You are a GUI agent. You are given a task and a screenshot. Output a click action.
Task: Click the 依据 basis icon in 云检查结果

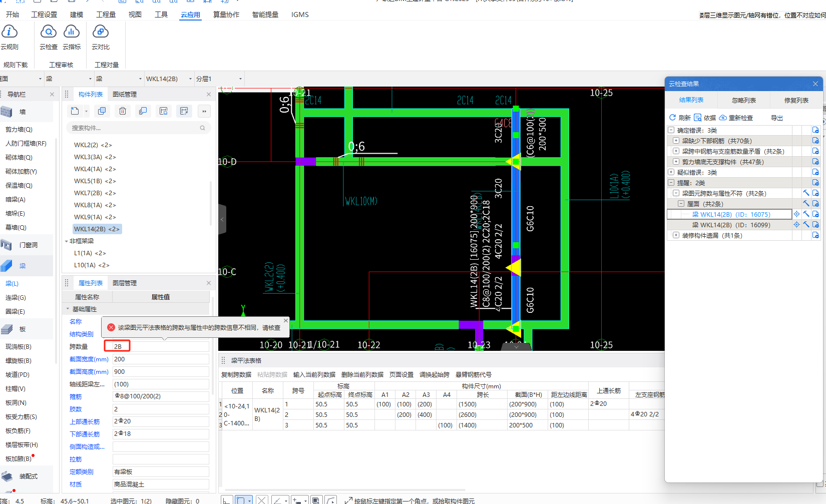click(698, 118)
